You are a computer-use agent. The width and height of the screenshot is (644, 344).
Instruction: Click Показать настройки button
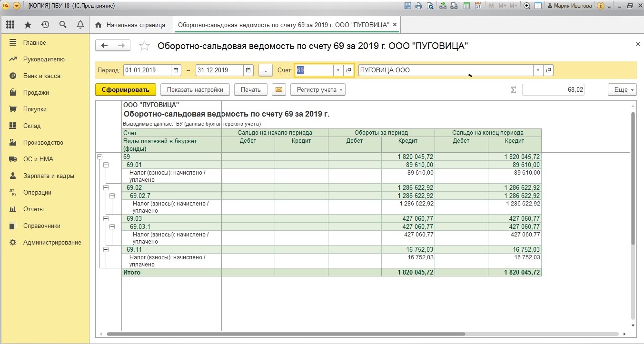[x=195, y=89]
